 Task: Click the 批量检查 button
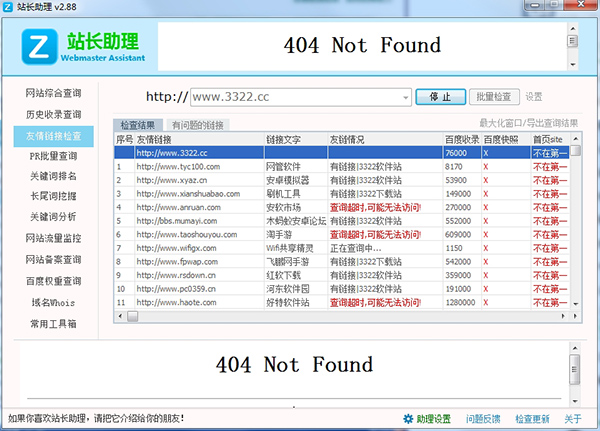(x=494, y=97)
